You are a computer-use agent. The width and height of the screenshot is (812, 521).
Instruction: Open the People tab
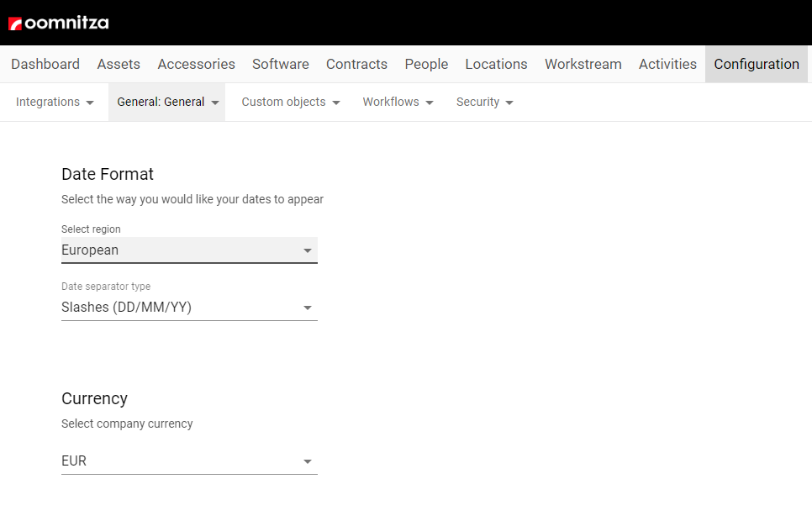[x=426, y=64]
